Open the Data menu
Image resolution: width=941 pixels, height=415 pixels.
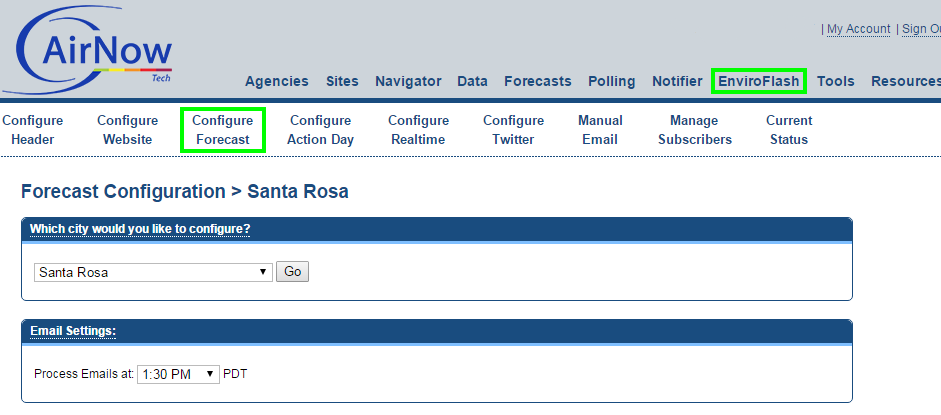(472, 81)
